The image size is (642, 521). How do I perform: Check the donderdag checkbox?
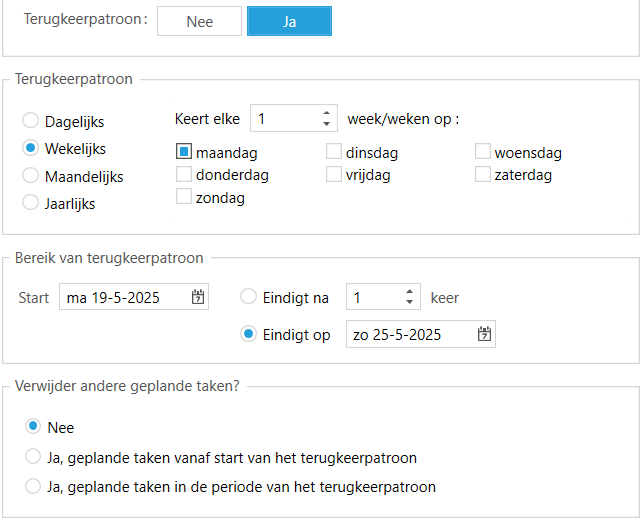(184, 175)
